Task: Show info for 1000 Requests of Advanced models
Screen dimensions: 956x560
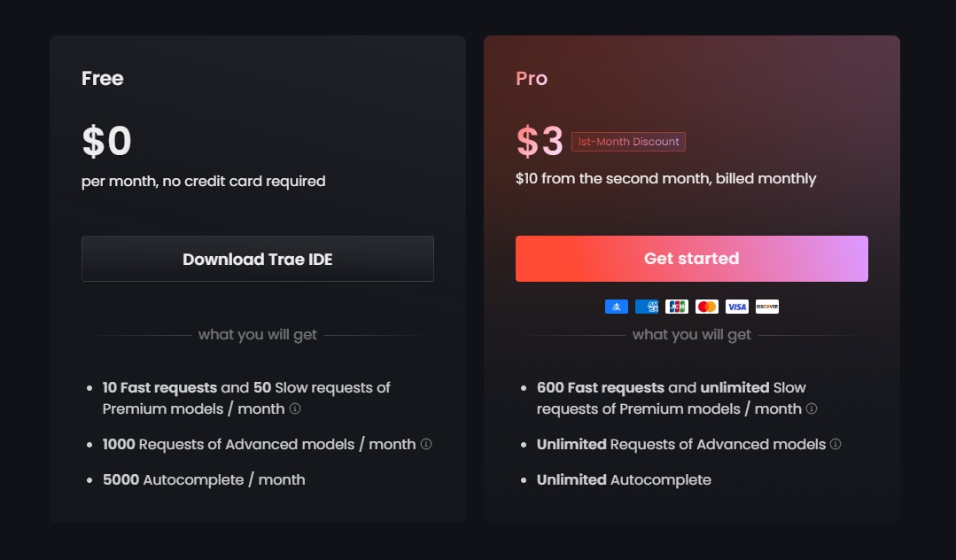Action: (426, 444)
